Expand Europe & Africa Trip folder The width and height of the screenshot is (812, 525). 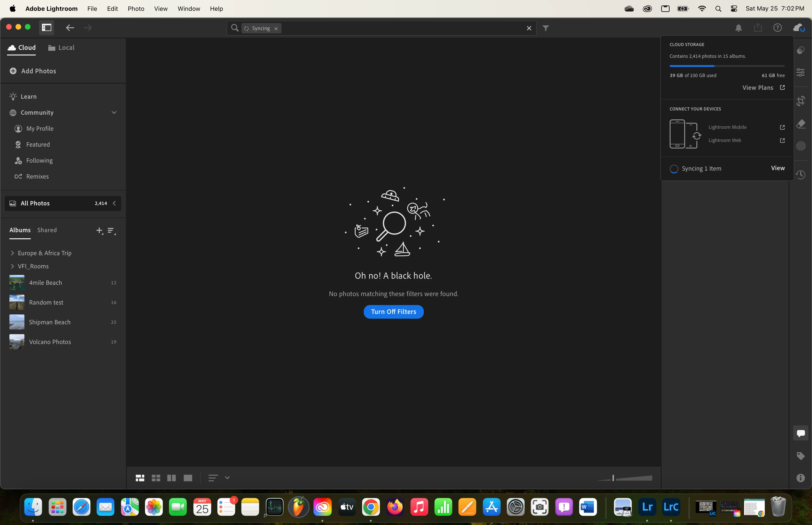[x=13, y=253]
